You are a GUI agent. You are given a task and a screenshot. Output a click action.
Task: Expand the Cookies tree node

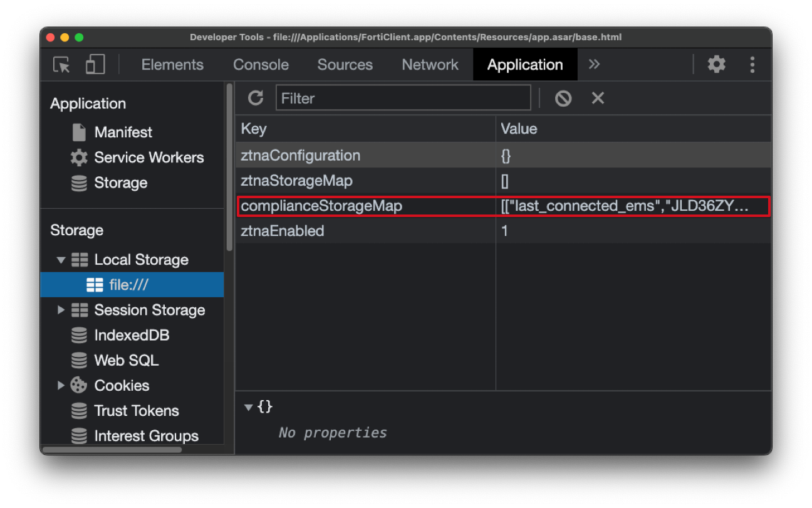pyautogui.click(x=61, y=385)
